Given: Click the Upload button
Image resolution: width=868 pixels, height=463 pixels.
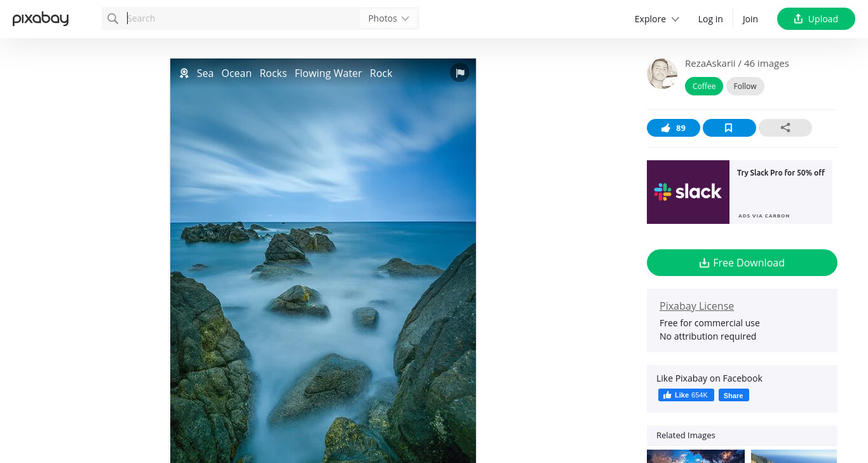Looking at the screenshot, I should pyautogui.click(x=816, y=18).
